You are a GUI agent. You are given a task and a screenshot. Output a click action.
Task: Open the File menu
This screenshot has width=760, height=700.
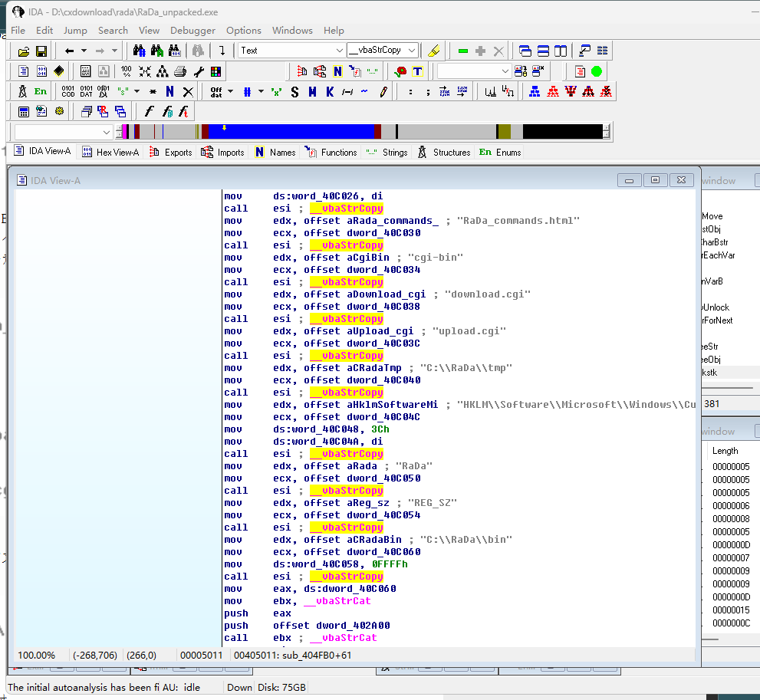(x=18, y=31)
